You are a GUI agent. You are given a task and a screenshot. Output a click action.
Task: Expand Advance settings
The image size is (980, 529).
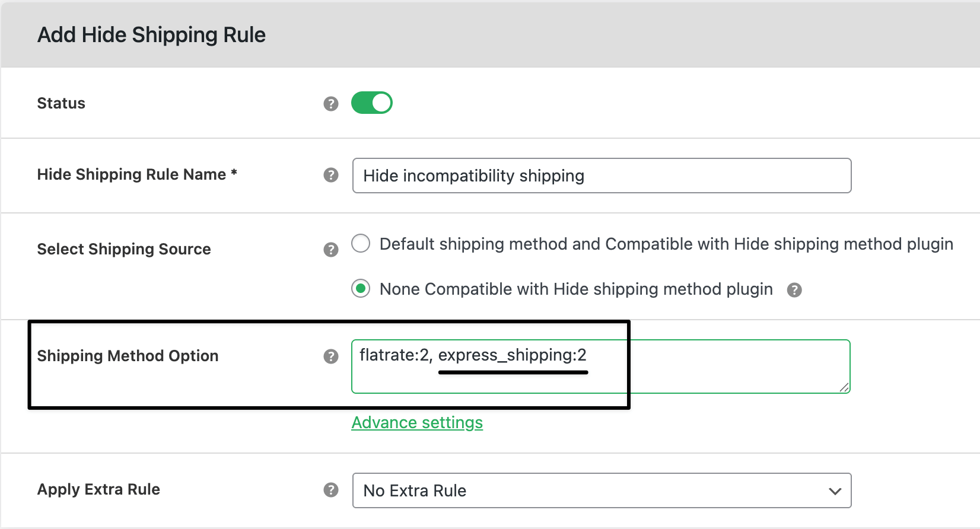[x=417, y=422]
